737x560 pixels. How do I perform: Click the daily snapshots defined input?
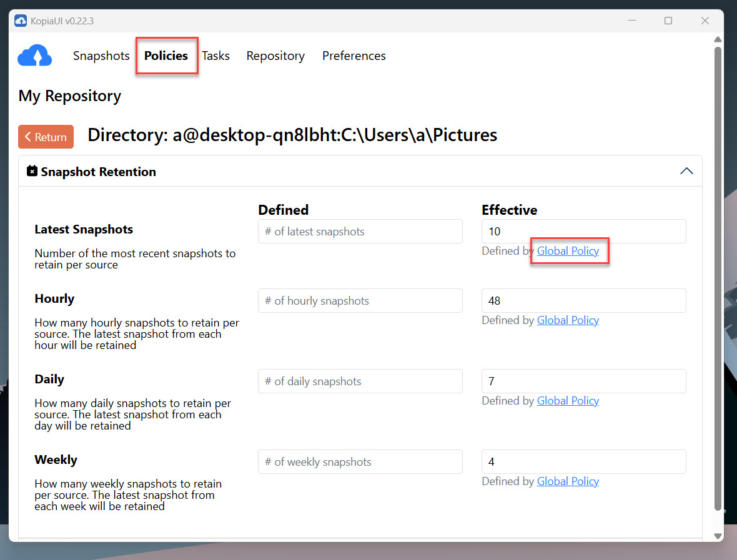[x=360, y=381]
